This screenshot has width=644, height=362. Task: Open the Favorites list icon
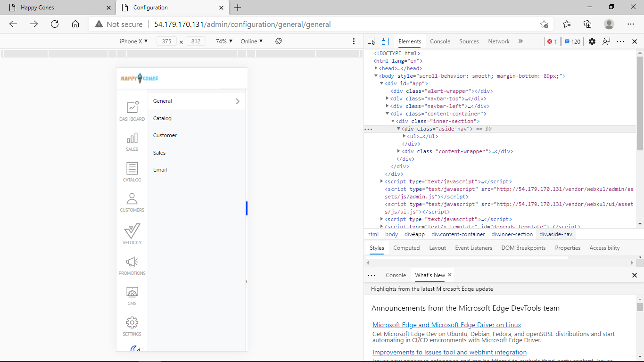click(x=567, y=24)
